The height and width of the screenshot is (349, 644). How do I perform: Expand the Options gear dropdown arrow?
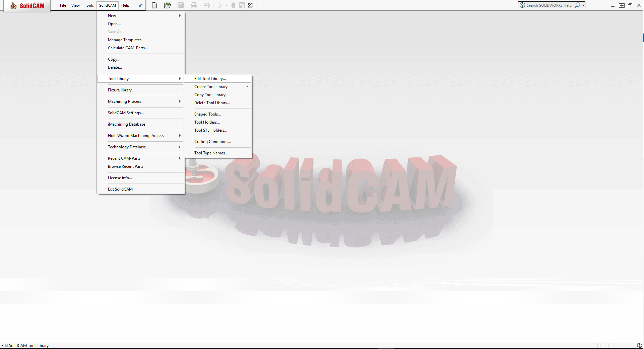(x=257, y=5)
